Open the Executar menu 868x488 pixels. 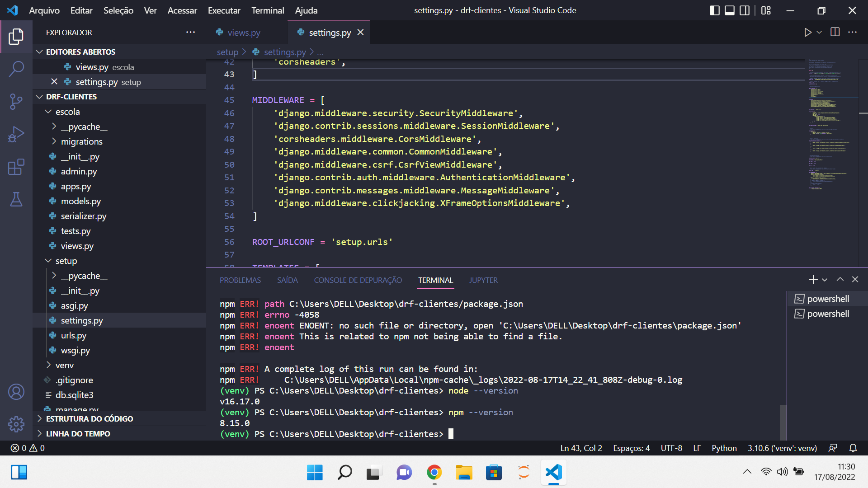coord(224,10)
